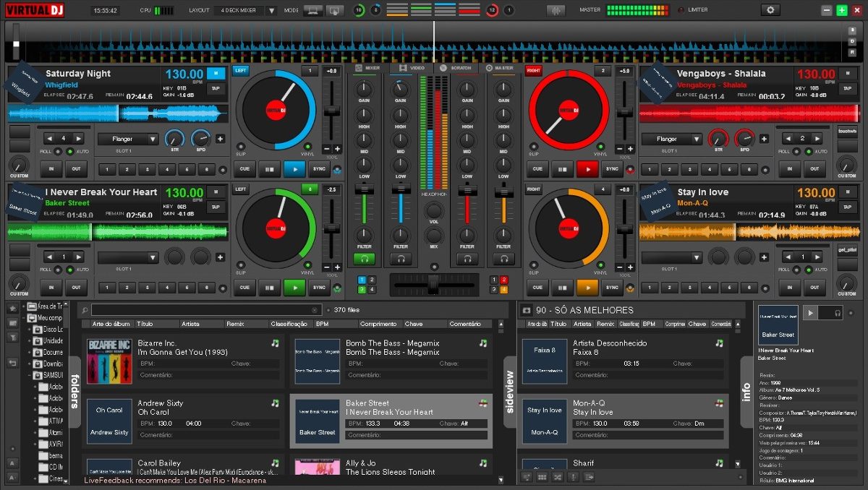
Task: Trigger hot cue 1 on Saturday Night deck
Action: coord(106,169)
